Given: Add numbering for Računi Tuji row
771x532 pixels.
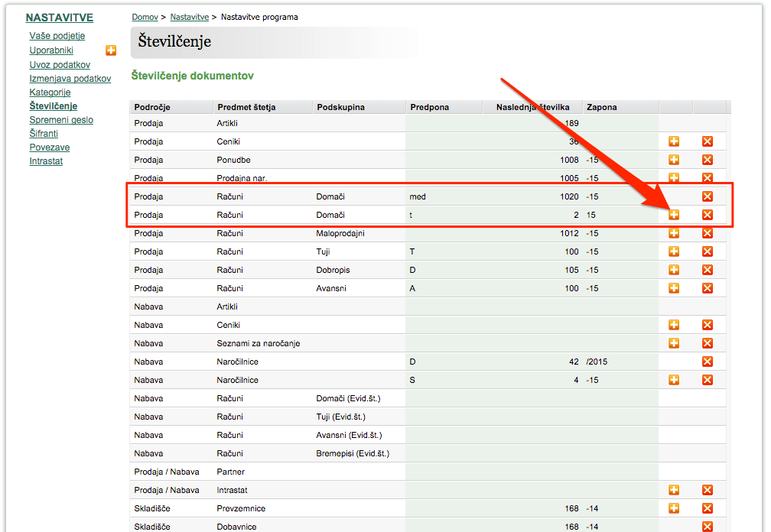Looking at the screenshot, I should tap(674, 251).
